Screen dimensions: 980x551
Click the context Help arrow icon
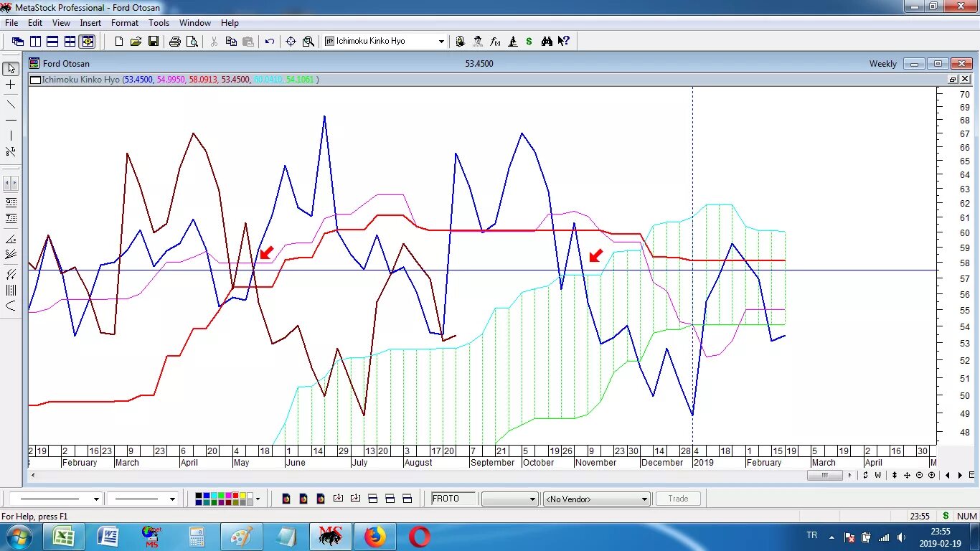(564, 42)
